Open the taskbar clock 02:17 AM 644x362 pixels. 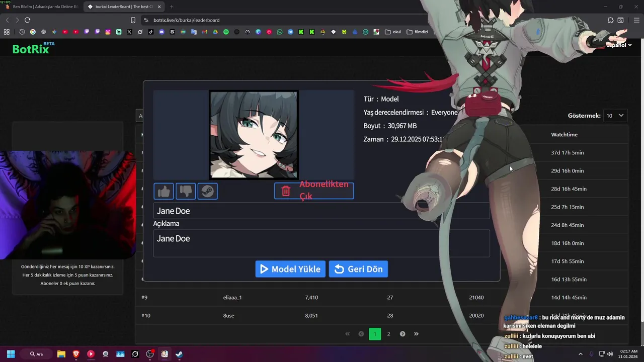[629, 354]
